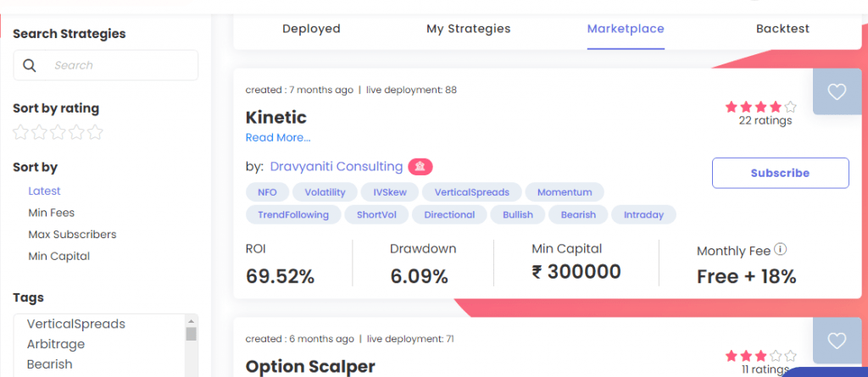The height and width of the screenshot is (377, 868).
Task: Click the TrendFollowing tag chip
Action: click(293, 215)
